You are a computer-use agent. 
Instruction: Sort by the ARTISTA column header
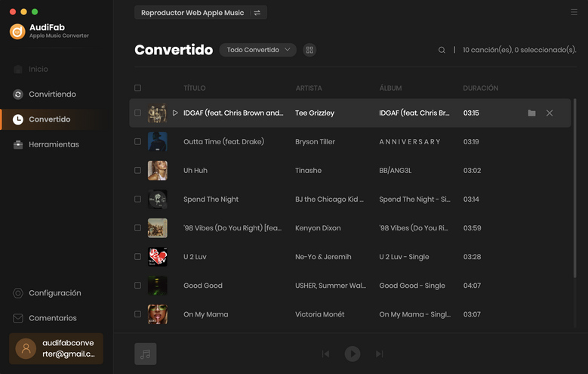[309, 88]
